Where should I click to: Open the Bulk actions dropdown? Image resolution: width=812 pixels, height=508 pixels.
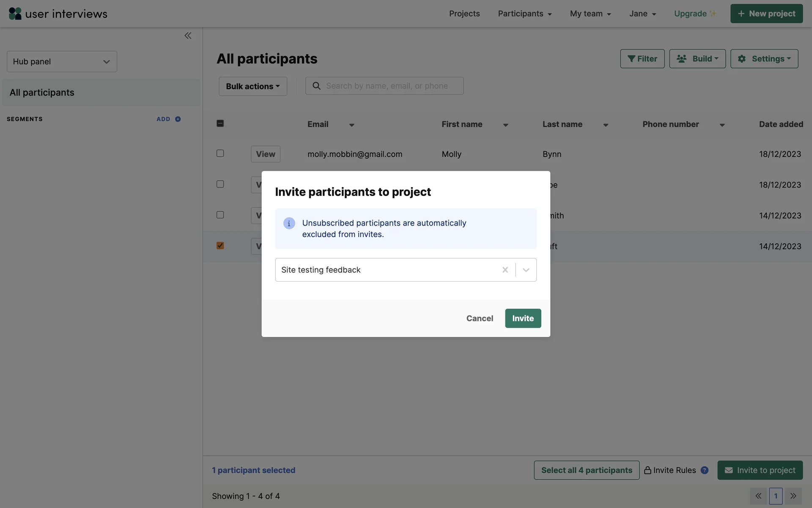pyautogui.click(x=253, y=86)
